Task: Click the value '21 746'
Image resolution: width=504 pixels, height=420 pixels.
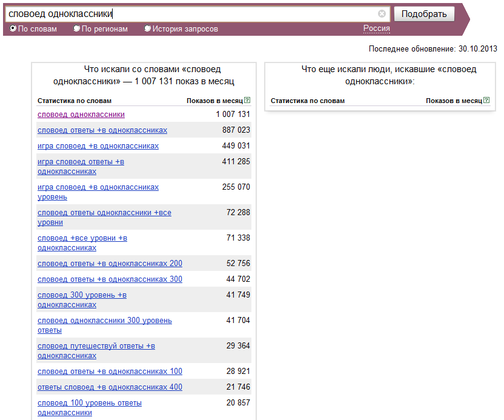Action: 238,387
